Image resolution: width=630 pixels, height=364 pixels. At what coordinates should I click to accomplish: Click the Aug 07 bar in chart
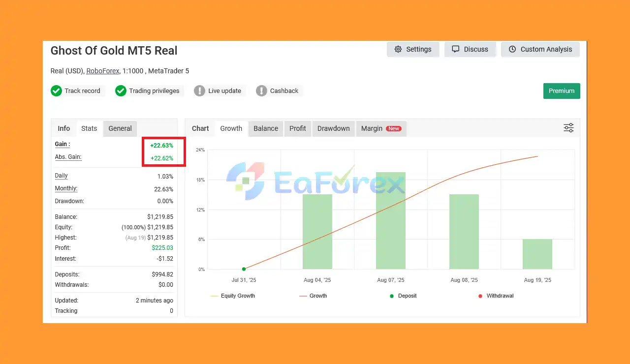[391, 220]
